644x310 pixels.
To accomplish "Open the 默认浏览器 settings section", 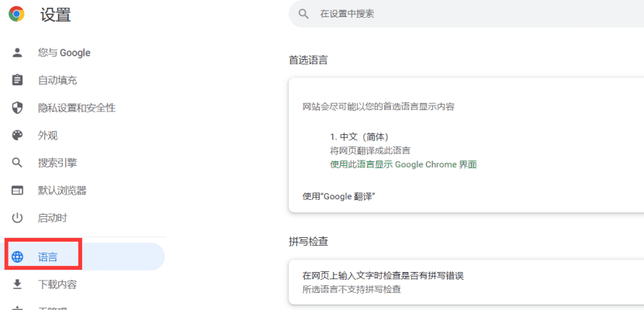I will tap(62, 191).
